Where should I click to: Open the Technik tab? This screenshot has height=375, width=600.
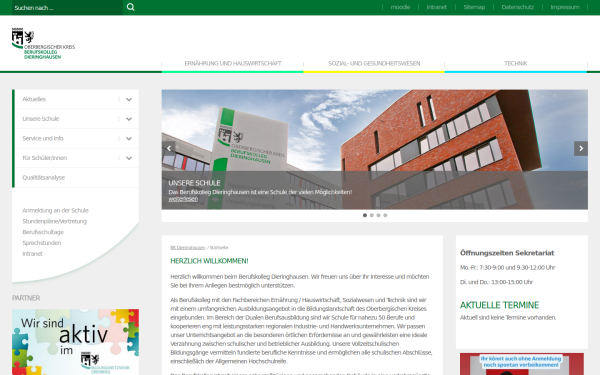click(x=515, y=64)
